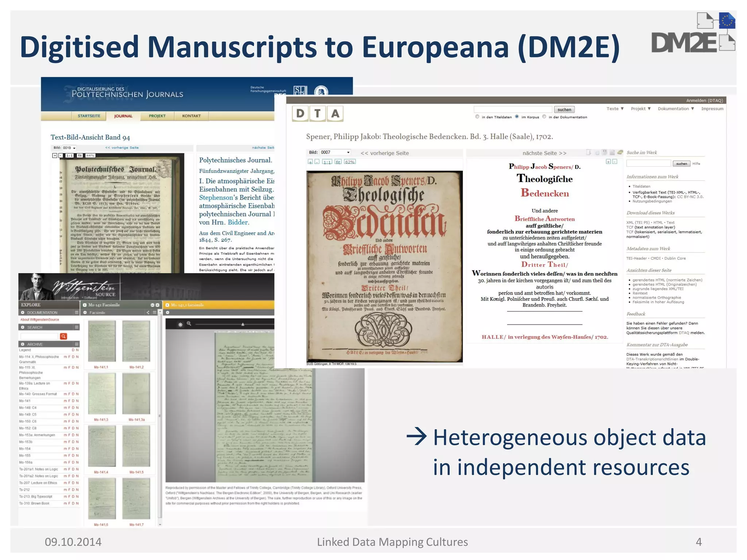Viewport: 747px width, 560px height.
Task: Click Impressum in DTA menu
Action: click(x=712, y=109)
